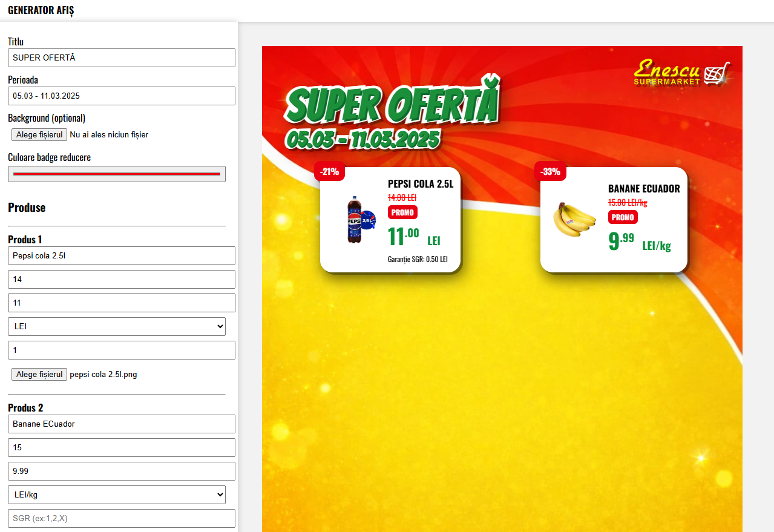Viewport: 774px width, 532px height.
Task: Click the Perioada date range field
Action: (121, 96)
